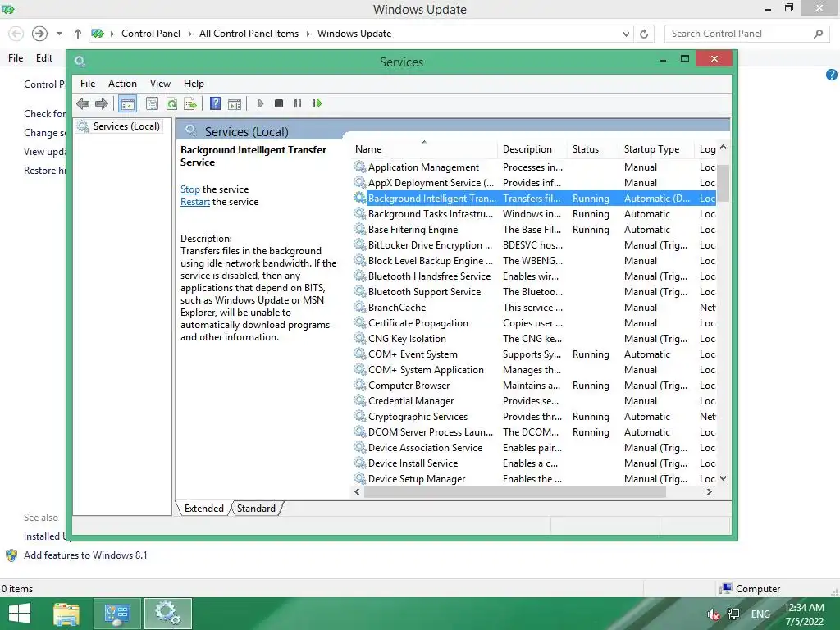Click the muted volume tray icon
The width and height of the screenshot is (840, 630).
click(713, 614)
